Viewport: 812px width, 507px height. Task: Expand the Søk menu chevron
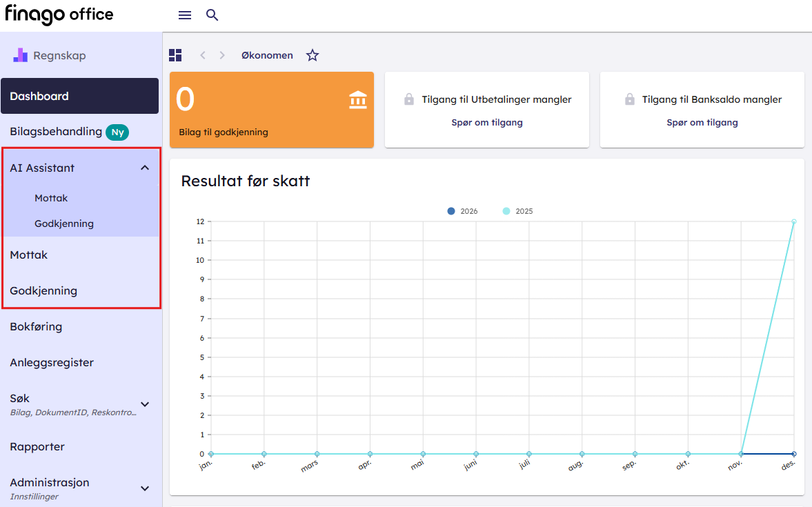[x=145, y=404]
